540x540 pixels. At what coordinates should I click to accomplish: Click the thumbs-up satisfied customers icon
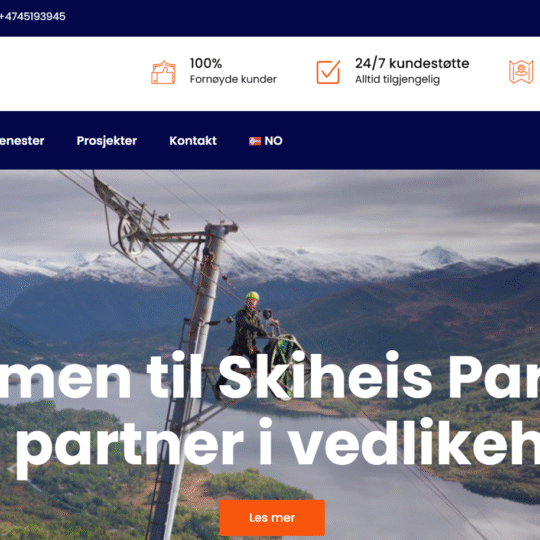(x=163, y=72)
